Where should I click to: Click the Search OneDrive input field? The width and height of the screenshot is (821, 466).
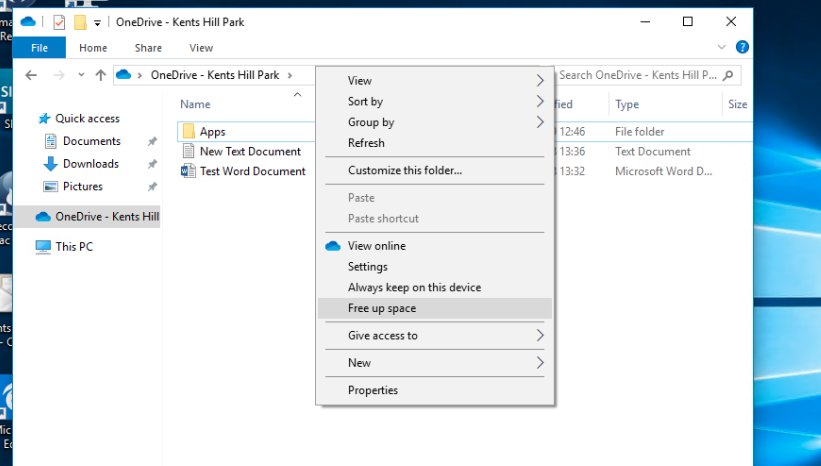[637, 75]
